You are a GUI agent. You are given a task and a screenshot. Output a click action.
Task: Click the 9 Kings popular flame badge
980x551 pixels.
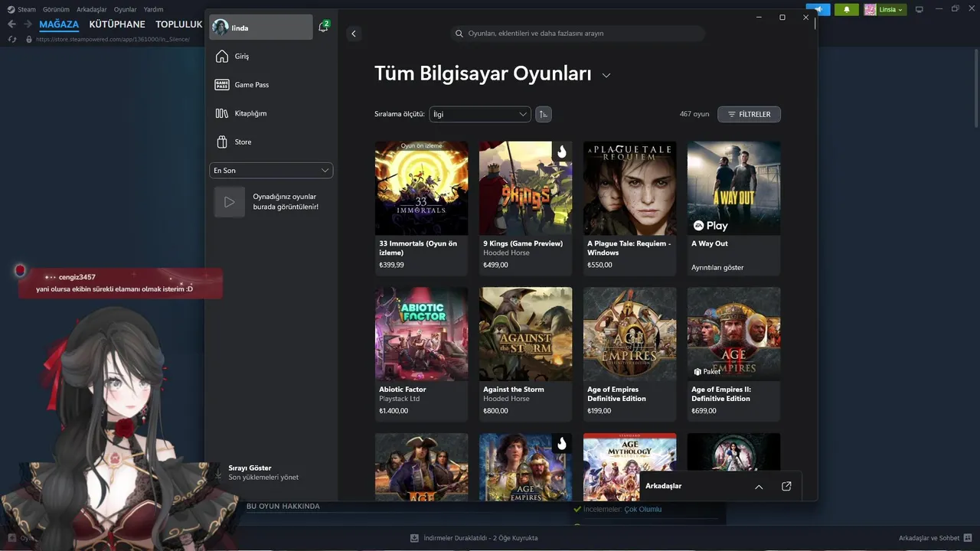[562, 152]
